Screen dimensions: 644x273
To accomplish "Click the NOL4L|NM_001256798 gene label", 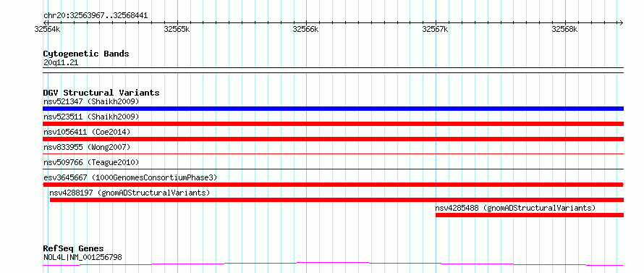I will pyautogui.click(x=82, y=258).
